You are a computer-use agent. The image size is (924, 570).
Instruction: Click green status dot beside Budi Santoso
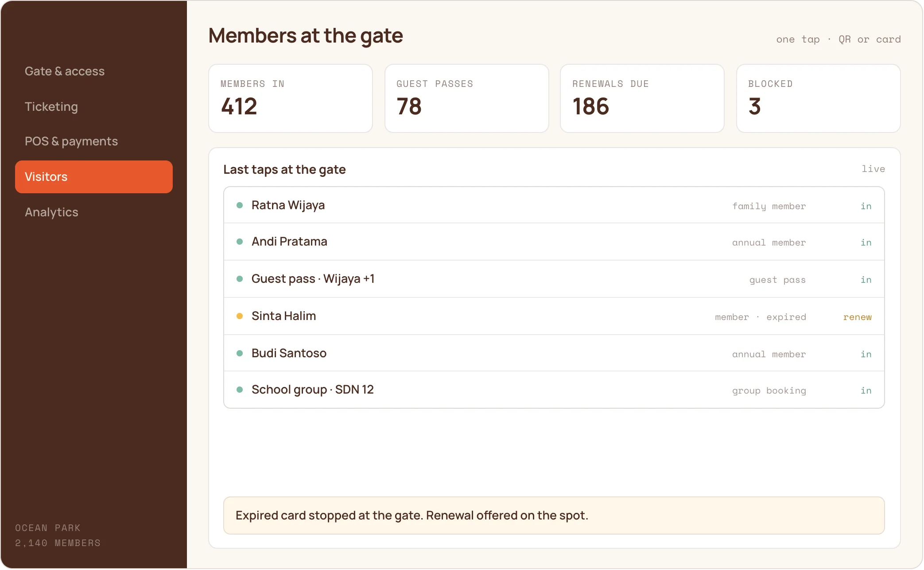pyautogui.click(x=240, y=353)
